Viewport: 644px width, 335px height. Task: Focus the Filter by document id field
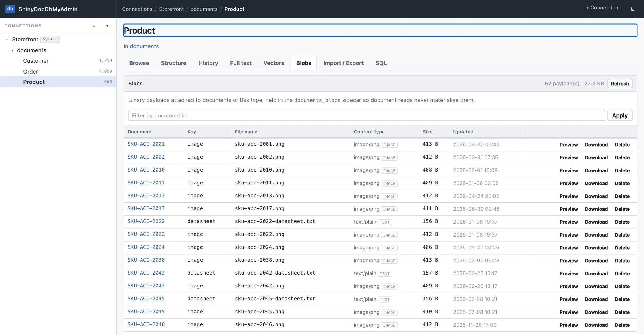coord(366,115)
